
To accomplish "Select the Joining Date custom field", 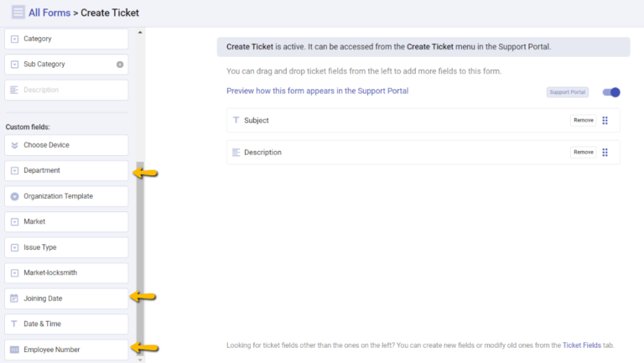I will [66, 298].
